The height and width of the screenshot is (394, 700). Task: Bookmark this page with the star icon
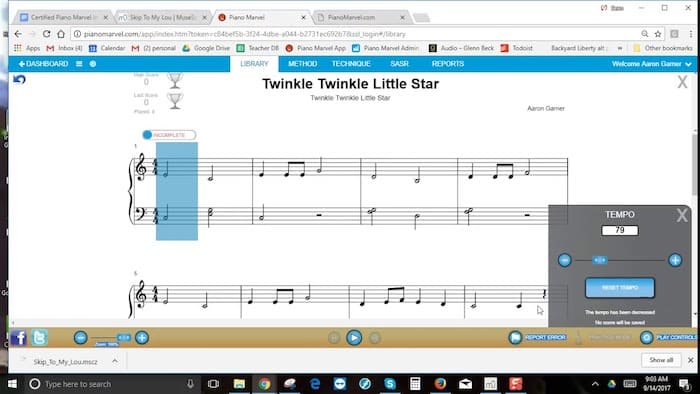[658, 34]
